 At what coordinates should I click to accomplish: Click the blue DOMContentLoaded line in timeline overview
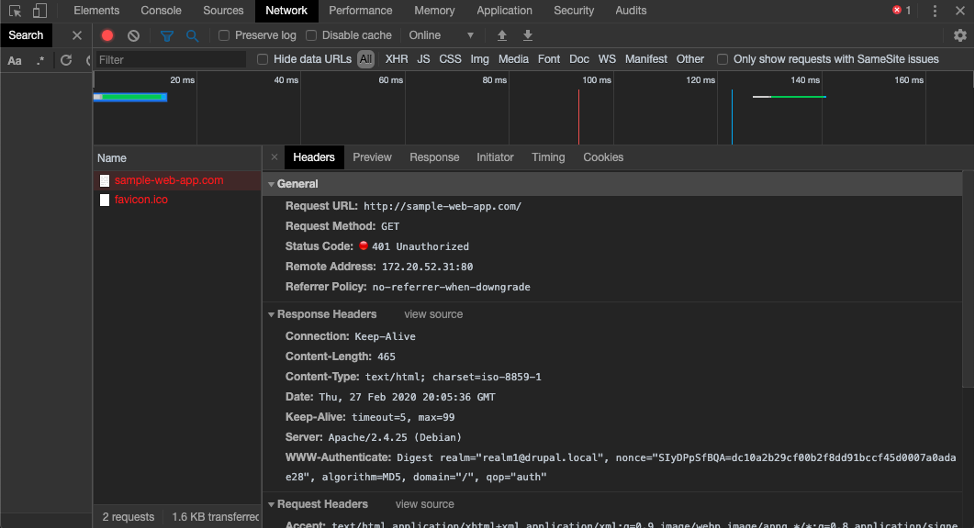[732, 116]
